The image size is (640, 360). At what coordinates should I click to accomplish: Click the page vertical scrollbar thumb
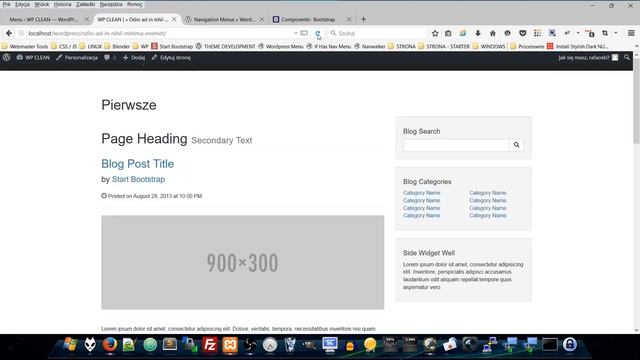636,100
